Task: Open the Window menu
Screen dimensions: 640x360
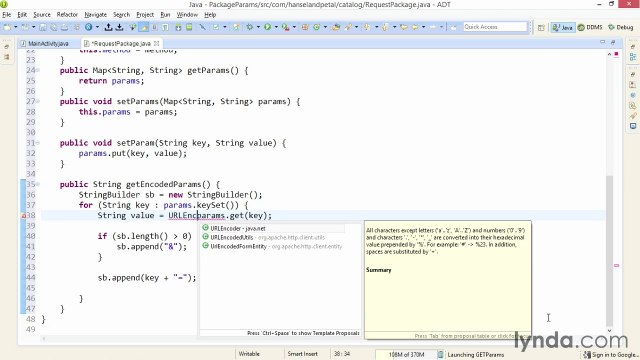Action: point(187,15)
